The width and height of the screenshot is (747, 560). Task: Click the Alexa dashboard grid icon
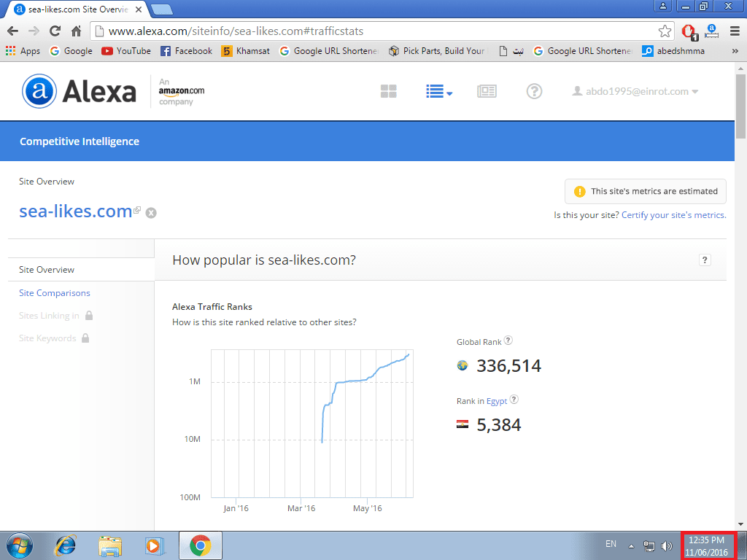click(x=388, y=91)
